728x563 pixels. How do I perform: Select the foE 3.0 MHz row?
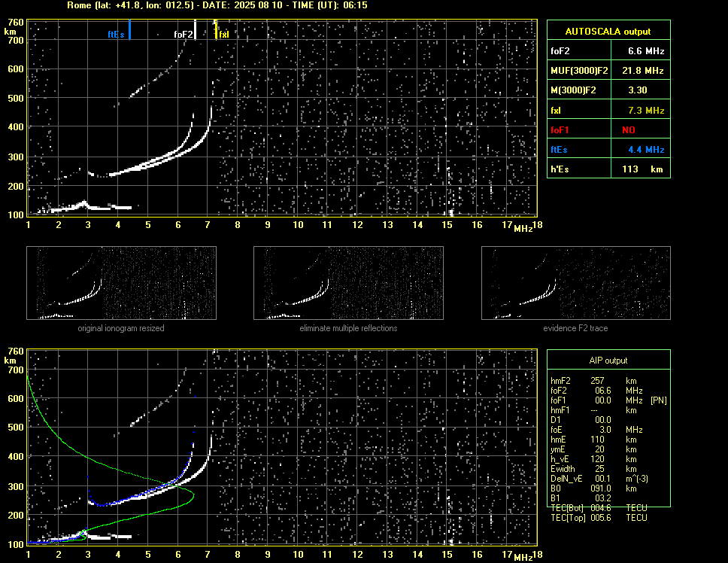point(596,430)
